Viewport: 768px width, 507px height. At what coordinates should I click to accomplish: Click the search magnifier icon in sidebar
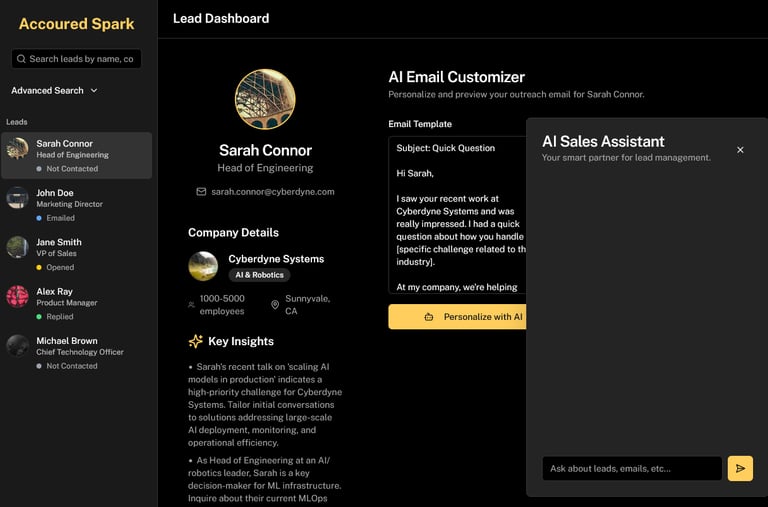pyautogui.click(x=21, y=59)
